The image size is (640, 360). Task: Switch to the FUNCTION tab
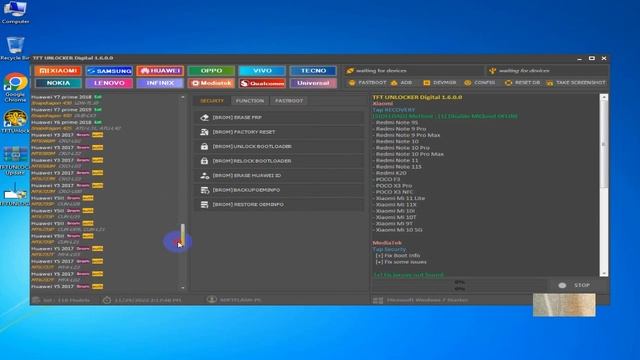coord(250,100)
